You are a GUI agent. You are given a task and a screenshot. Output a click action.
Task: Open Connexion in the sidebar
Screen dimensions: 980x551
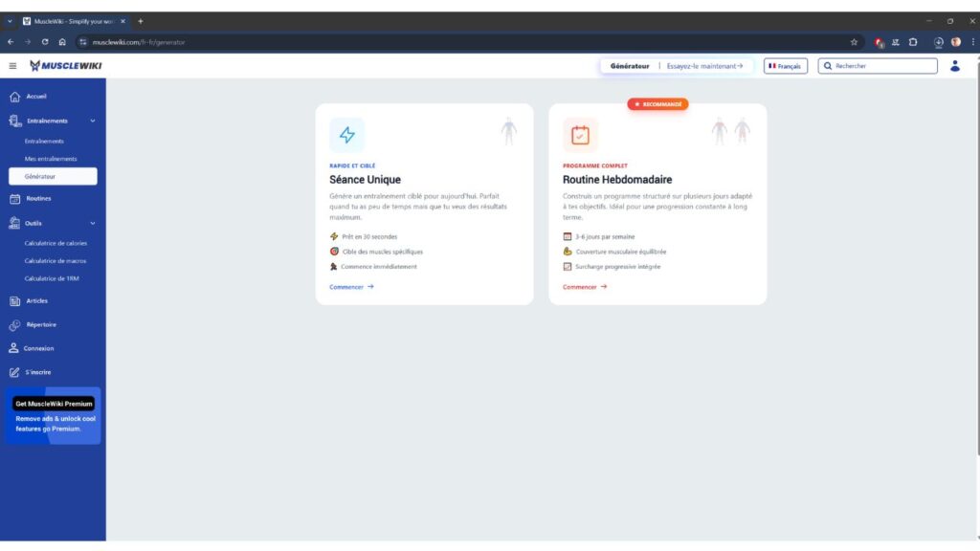(38, 348)
